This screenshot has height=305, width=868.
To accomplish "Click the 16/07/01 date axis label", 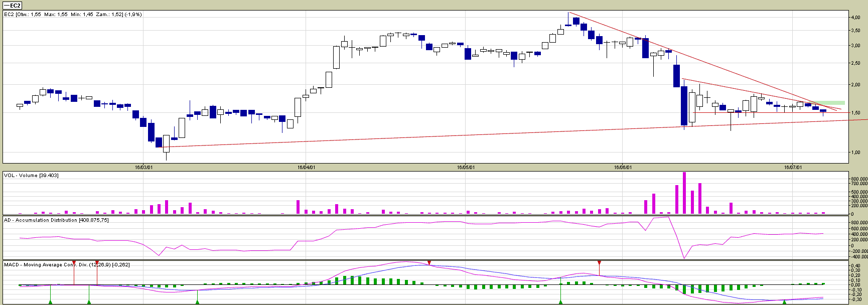I will click(x=793, y=167).
